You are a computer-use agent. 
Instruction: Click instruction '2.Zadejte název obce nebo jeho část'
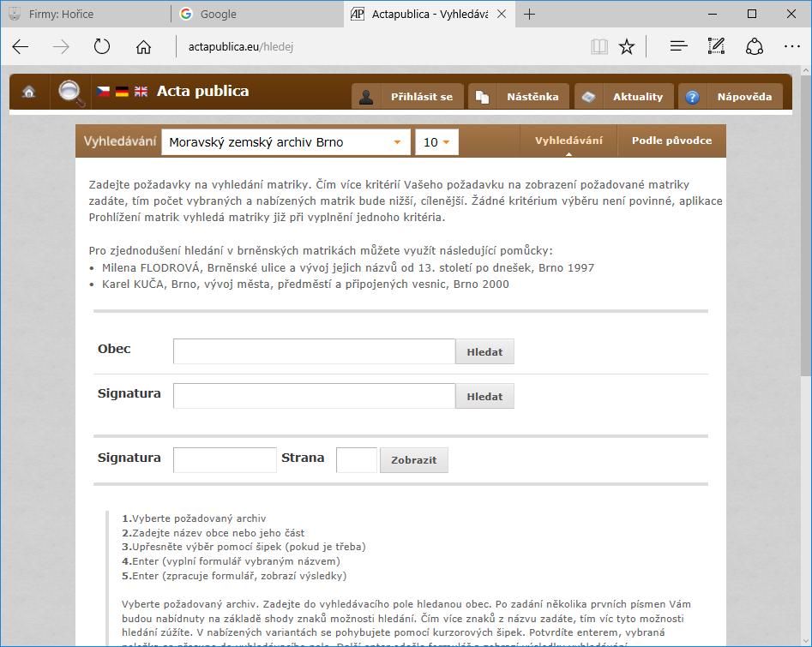pos(213,533)
